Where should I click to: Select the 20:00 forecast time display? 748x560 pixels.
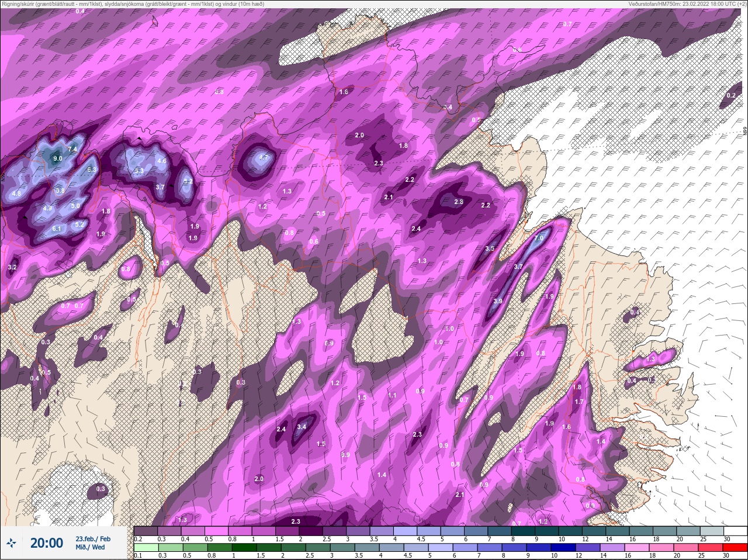[x=47, y=543]
